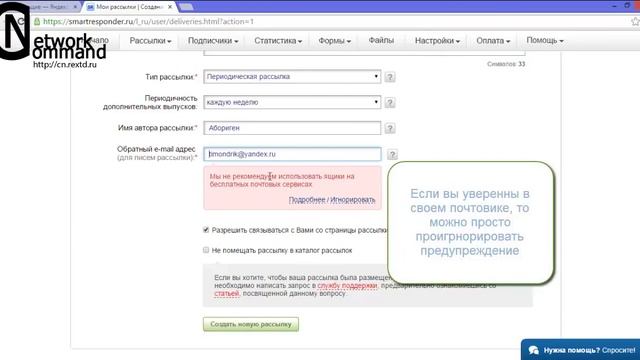Expand the Статистика menu
The height and width of the screenshot is (360, 640).
tap(278, 41)
